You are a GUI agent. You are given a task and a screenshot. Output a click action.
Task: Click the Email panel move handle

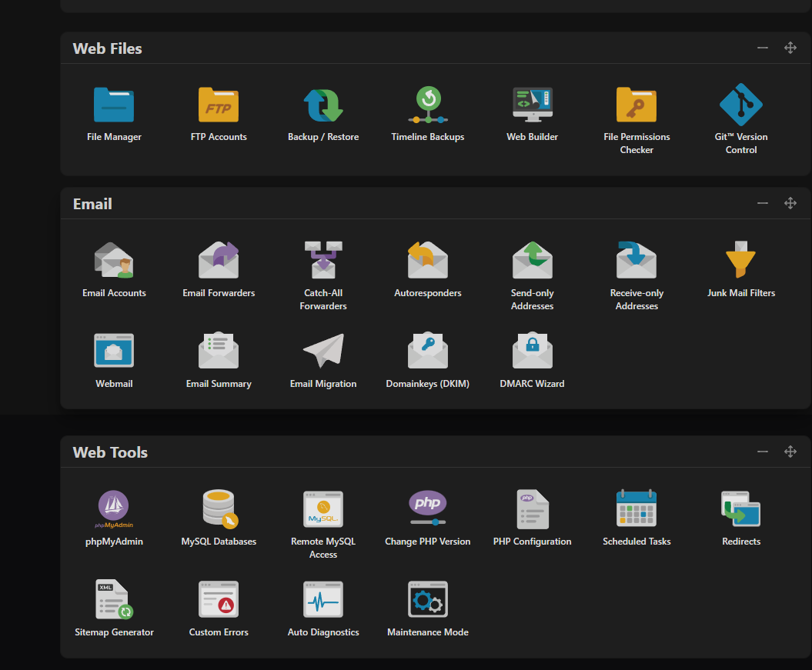click(x=790, y=203)
